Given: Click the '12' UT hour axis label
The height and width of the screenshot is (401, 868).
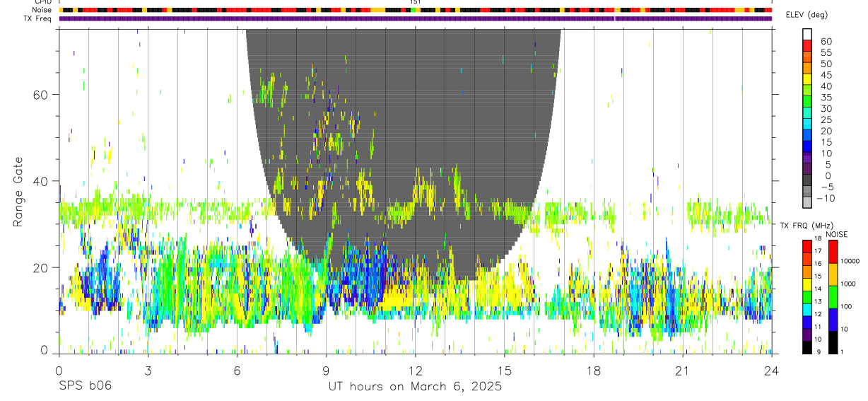Looking at the screenshot, I should 415,371.
